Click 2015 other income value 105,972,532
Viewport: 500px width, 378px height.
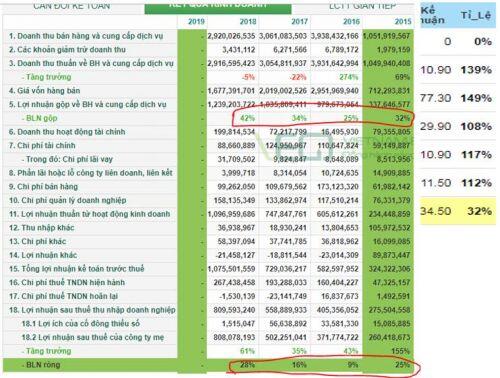tap(389, 228)
